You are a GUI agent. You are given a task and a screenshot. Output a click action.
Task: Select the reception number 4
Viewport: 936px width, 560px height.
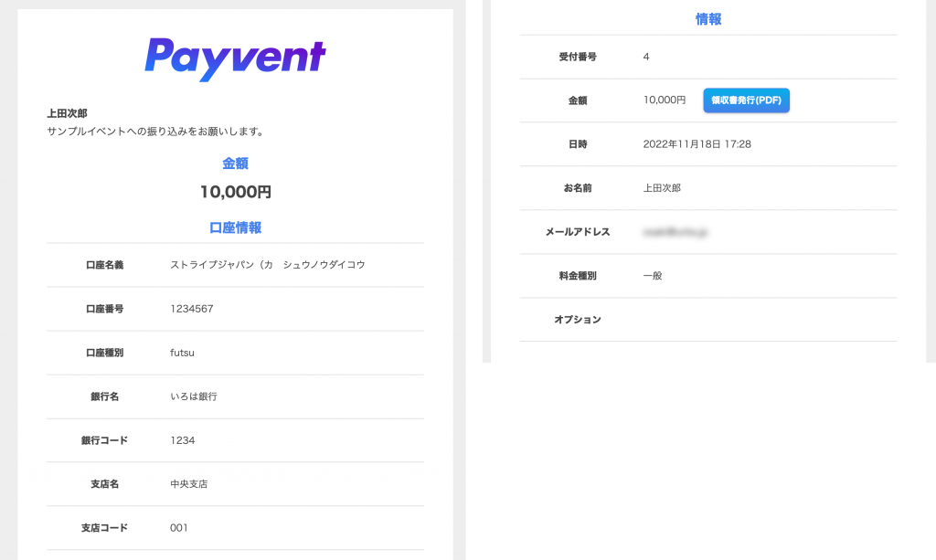pyautogui.click(x=646, y=57)
